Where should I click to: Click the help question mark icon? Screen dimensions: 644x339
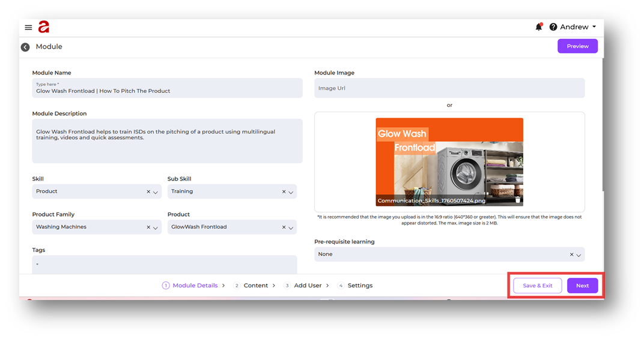(553, 27)
